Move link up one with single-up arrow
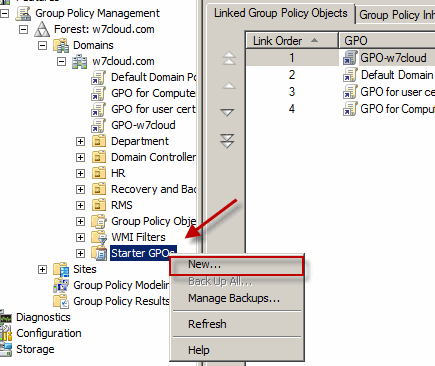The width and height of the screenshot is (435, 366). (229, 86)
